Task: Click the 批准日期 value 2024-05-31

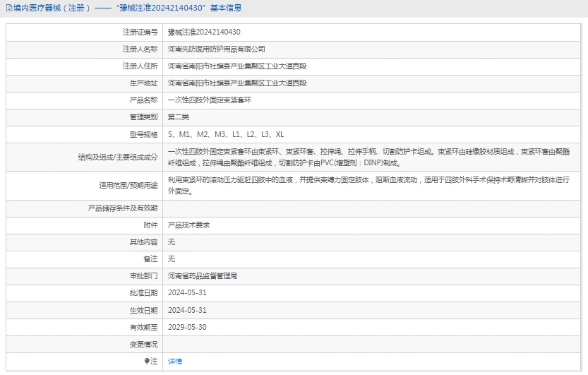Action: click(x=187, y=292)
